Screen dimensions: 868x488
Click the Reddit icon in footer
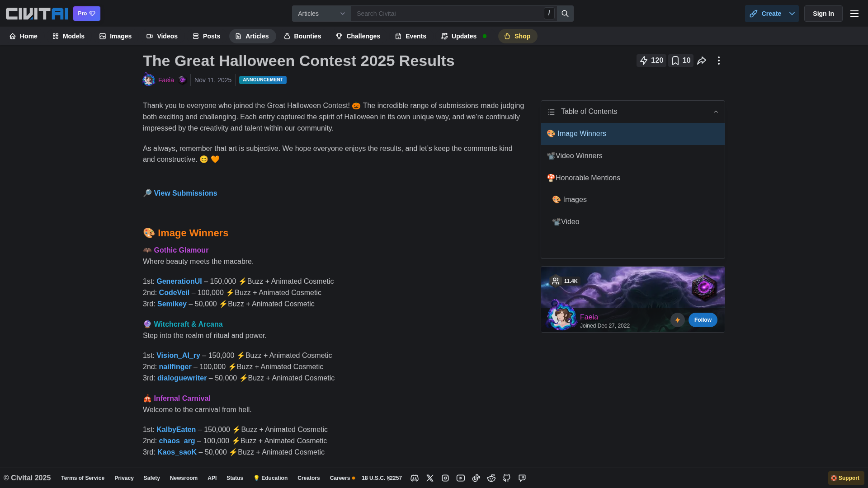(491, 478)
